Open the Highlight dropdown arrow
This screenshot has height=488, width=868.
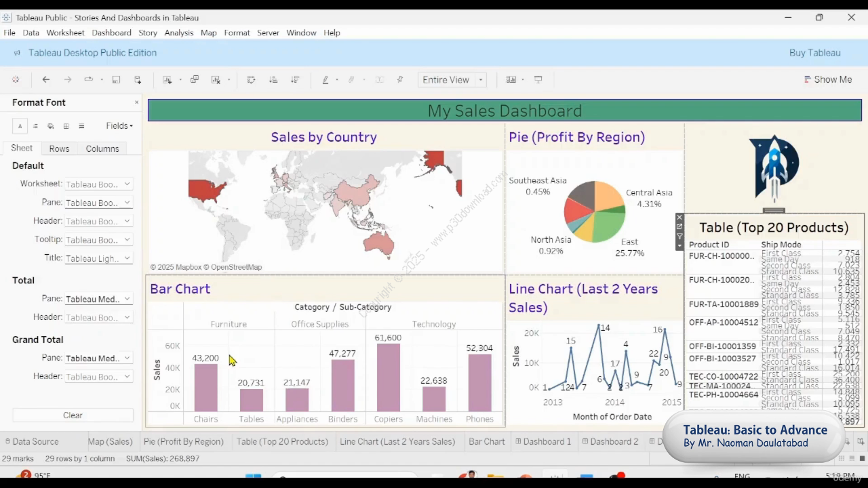[x=337, y=80]
